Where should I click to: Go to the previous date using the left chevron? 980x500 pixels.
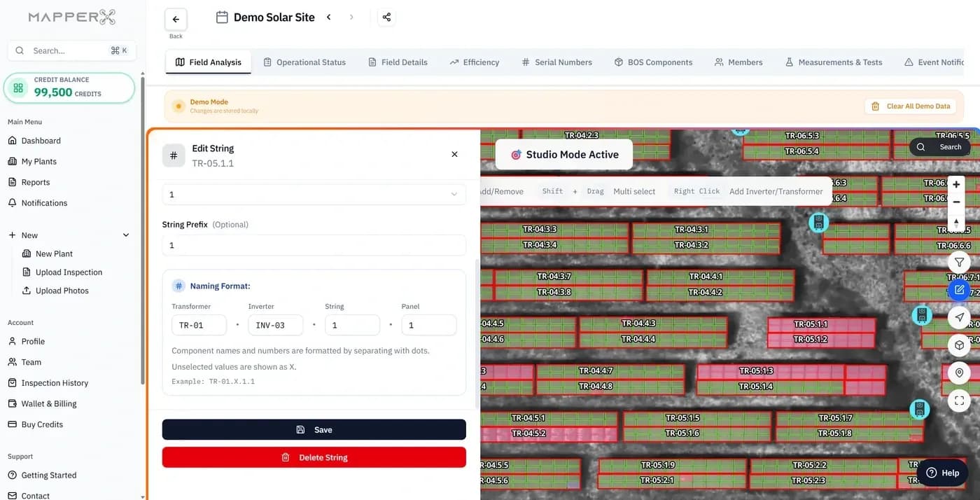tap(329, 18)
